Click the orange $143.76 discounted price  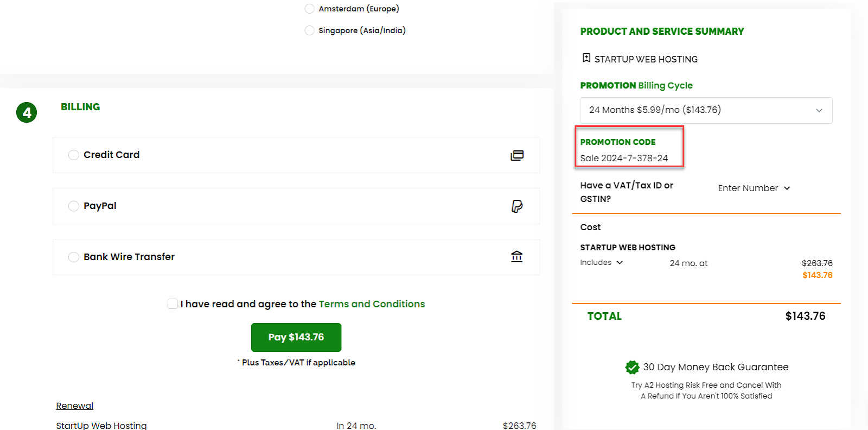[818, 275]
